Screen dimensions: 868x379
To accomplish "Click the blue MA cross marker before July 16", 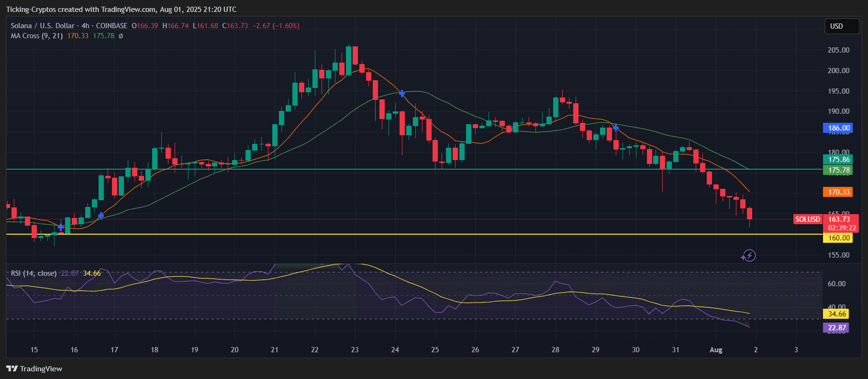I will pos(61,227).
